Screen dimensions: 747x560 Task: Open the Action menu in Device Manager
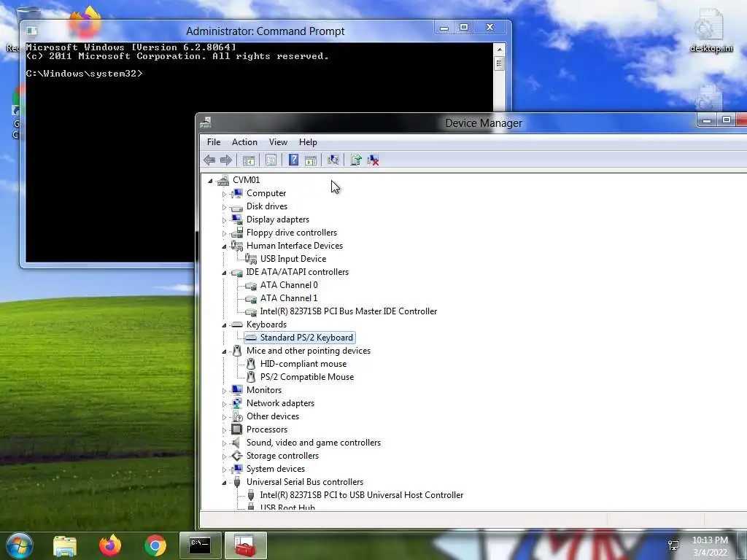[x=244, y=142]
